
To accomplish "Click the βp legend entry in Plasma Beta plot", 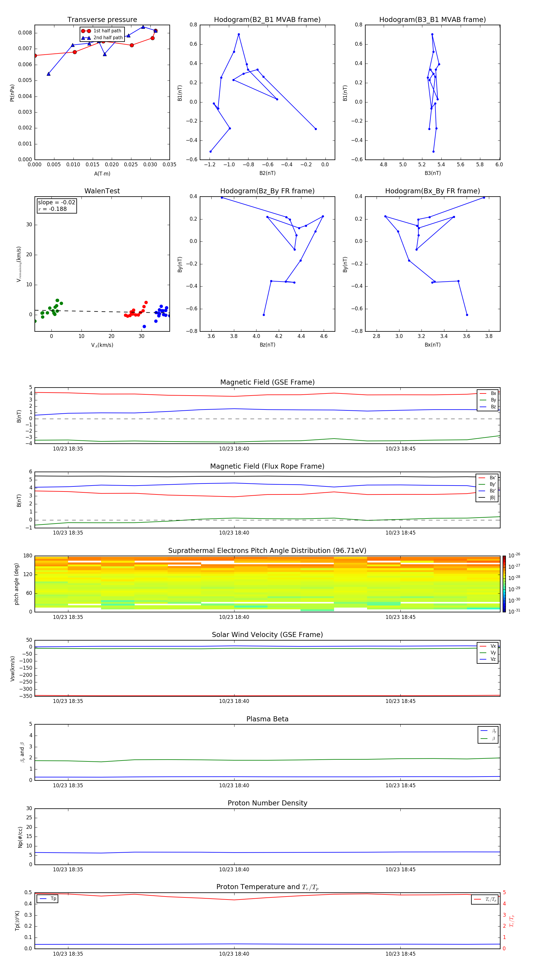I will (x=488, y=731).
